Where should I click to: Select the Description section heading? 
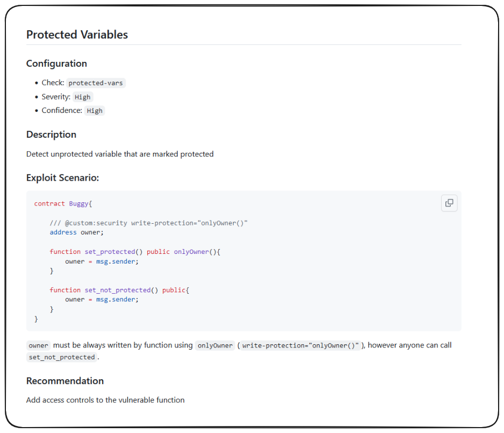point(51,134)
